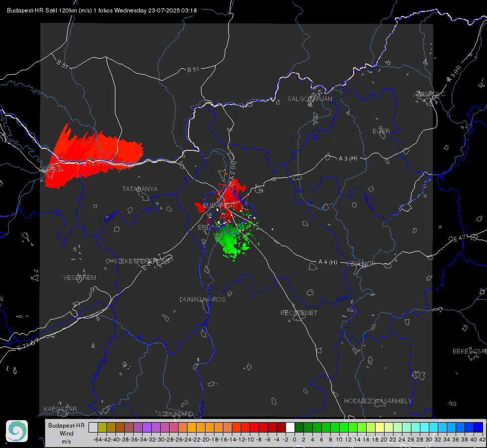Select the white legend swatch between -2 and 0

coord(290,428)
